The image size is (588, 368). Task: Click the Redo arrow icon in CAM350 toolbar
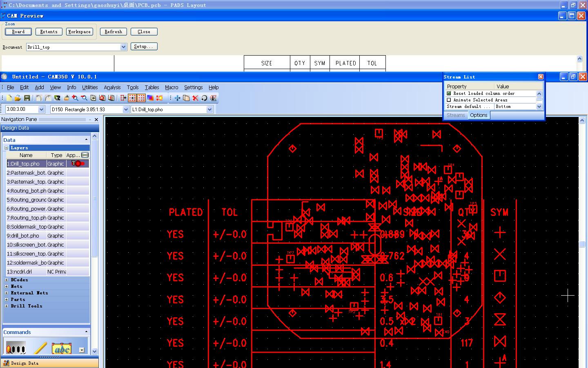[x=48, y=98]
